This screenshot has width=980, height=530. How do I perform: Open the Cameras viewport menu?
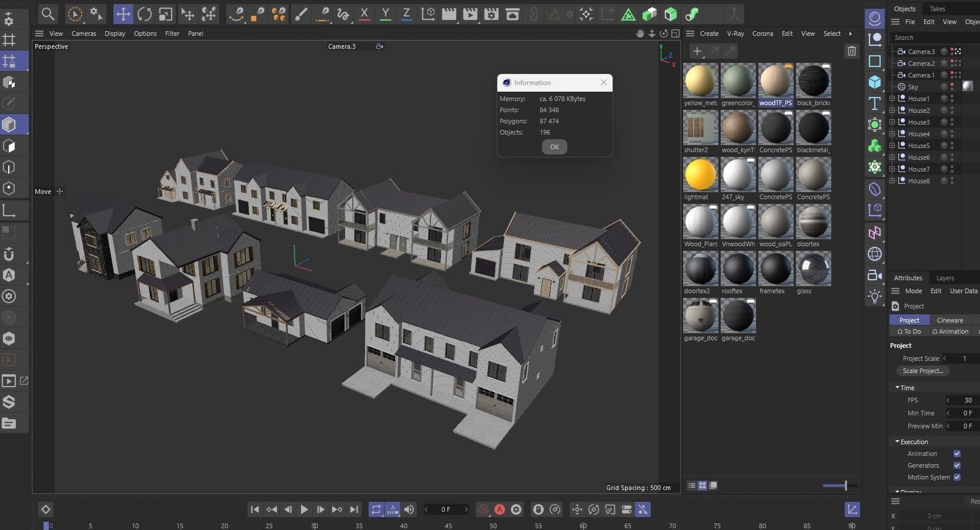(83, 33)
